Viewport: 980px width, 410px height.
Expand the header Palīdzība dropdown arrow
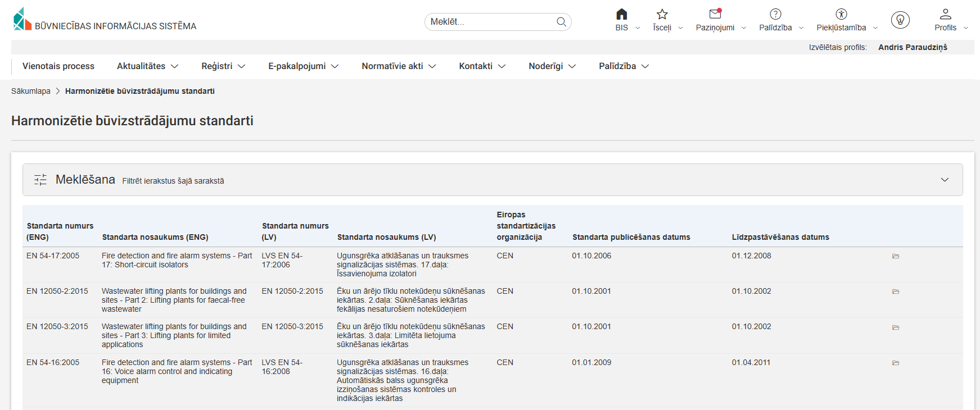(801, 28)
